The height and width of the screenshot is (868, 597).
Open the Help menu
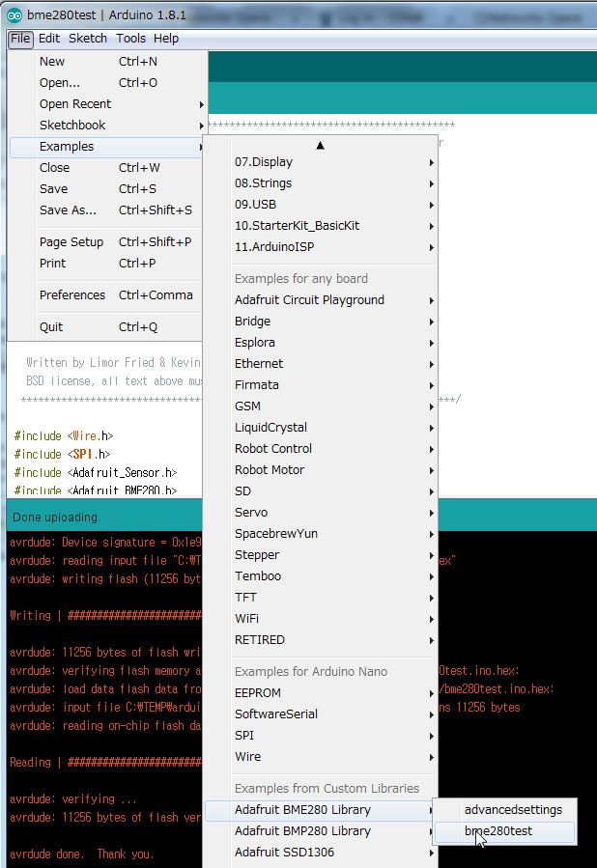pyautogui.click(x=165, y=39)
